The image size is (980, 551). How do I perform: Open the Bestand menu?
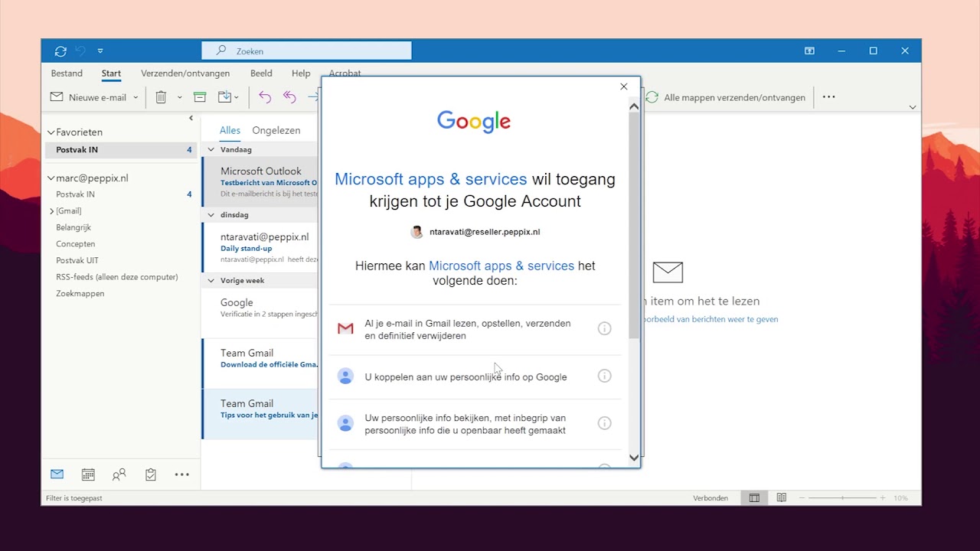click(x=67, y=73)
